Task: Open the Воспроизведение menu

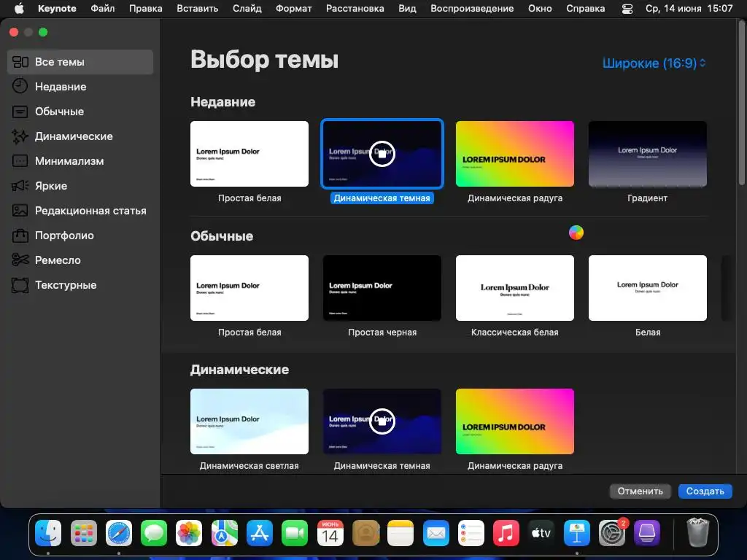Action: click(472, 8)
